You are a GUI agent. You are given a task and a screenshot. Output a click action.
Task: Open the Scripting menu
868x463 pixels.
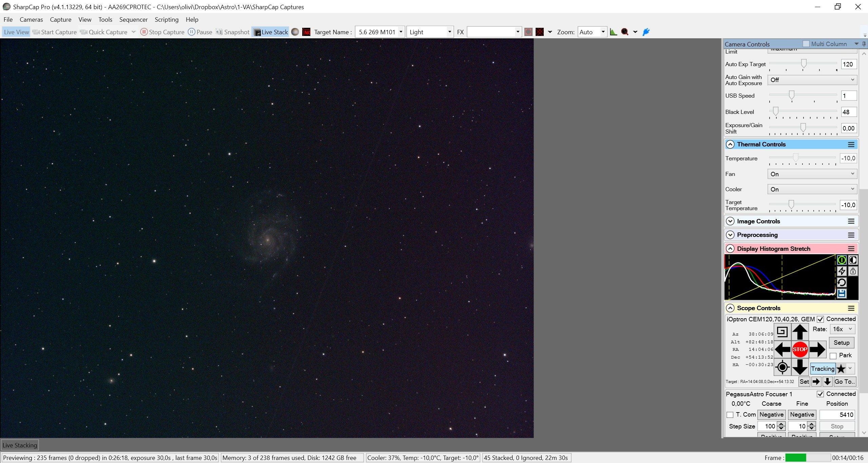point(167,20)
